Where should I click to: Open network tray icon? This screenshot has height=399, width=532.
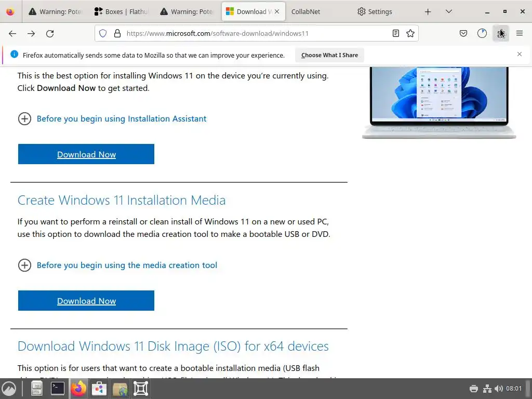487,389
